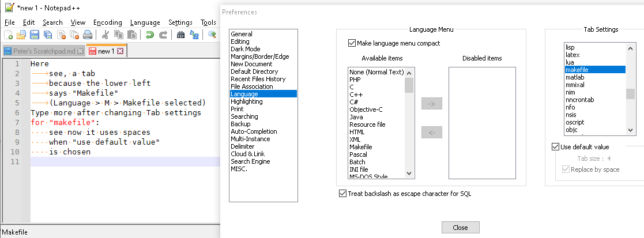Click the Copy toolbar icon
The width and height of the screenshot is (644, 238).
coord(118,35)
